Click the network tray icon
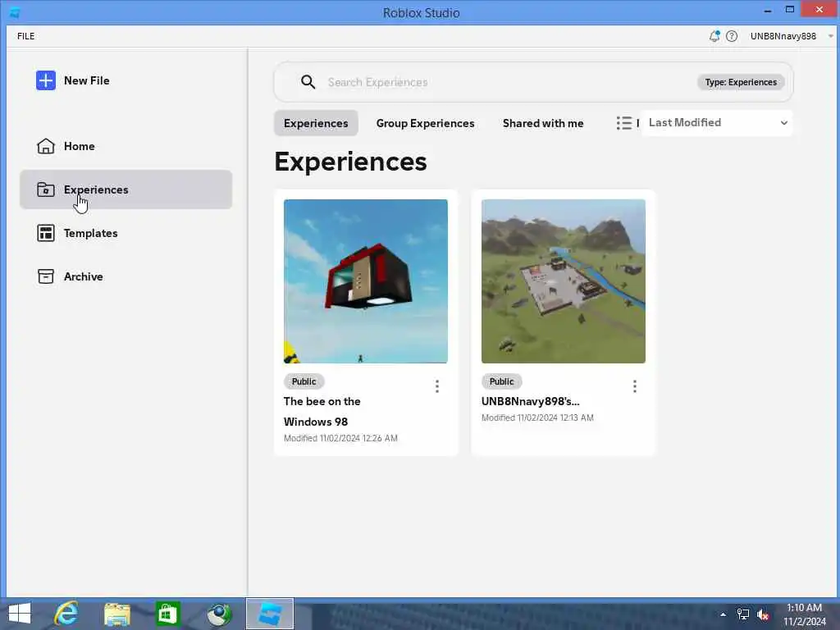The image size is (840, 630). (743, 614)
